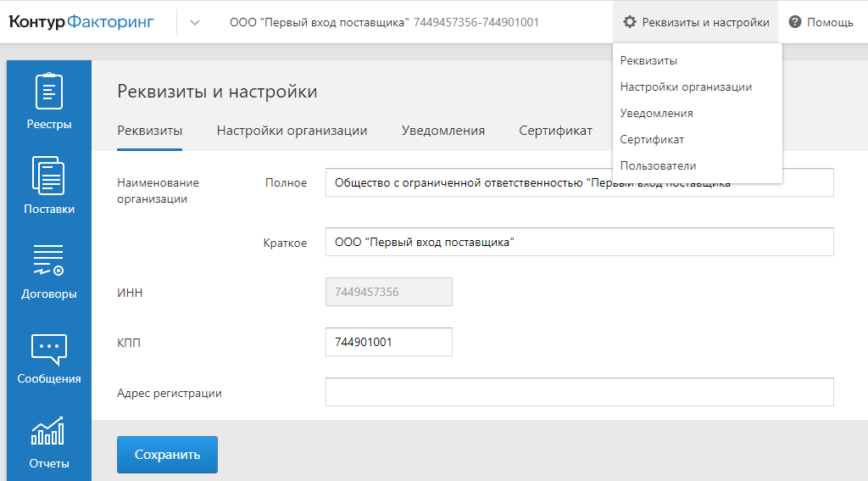Switch to the Уведомления tab
Image resolution: width=868 pixels, height=481 pixels.
point(442,131)
